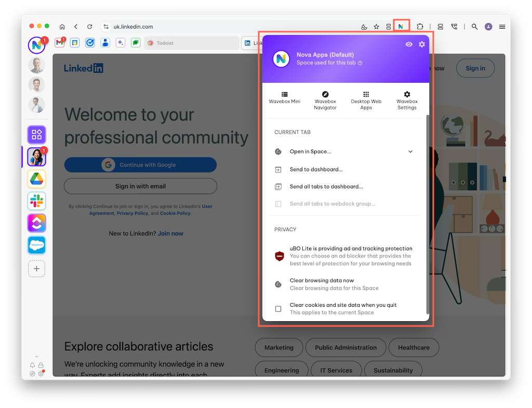Click the phone call icon in the toolbar
Viewport: 532px width, 408px height.
[x=454, y=26]
